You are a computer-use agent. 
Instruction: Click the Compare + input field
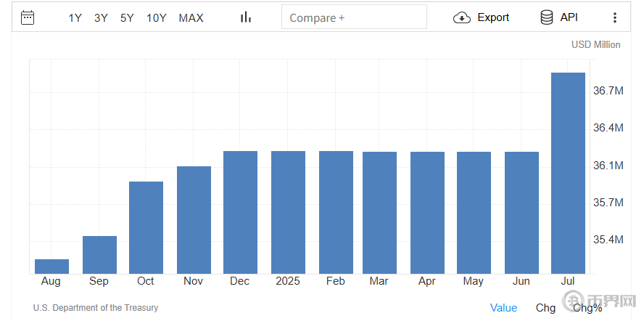(354, 17)
